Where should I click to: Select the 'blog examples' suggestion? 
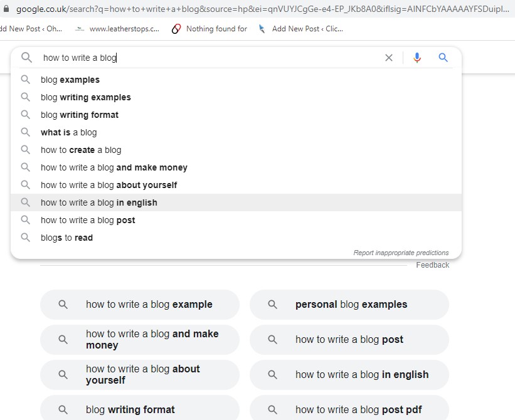point(70,80)
